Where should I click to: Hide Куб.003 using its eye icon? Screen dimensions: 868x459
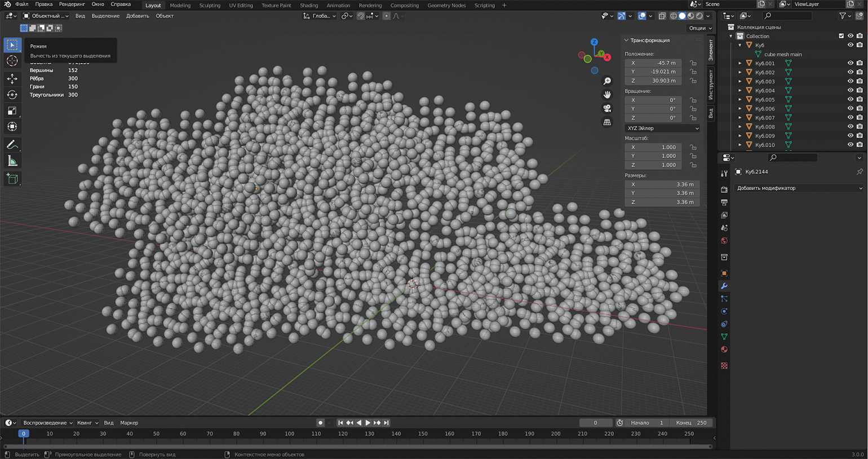[850, 81]
